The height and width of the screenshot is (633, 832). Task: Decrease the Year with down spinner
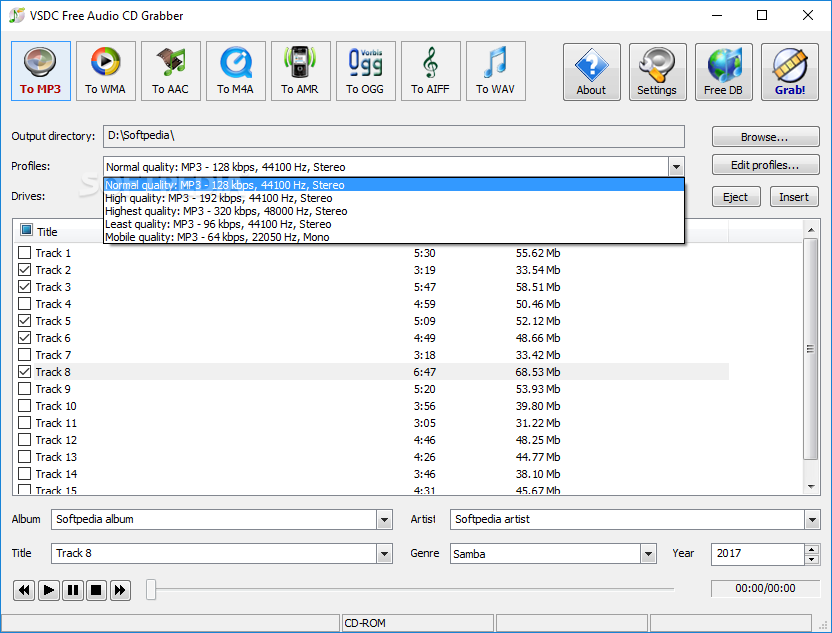pos(811,559)
